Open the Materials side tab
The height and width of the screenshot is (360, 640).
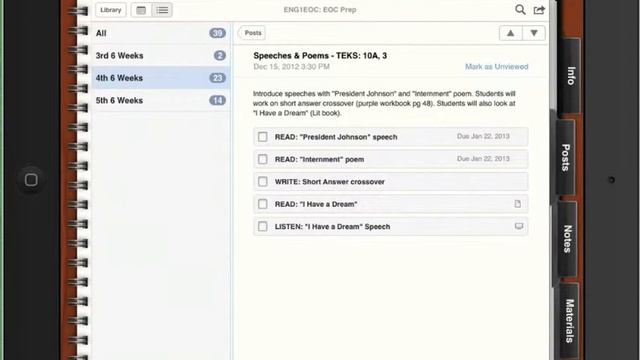tap(570, 321)
